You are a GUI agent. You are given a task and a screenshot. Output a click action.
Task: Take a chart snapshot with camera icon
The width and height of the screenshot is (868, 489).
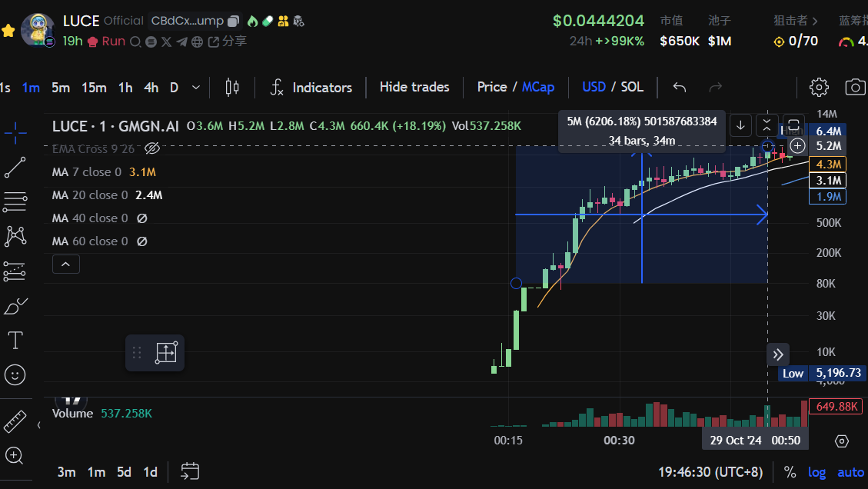(855, 87)
